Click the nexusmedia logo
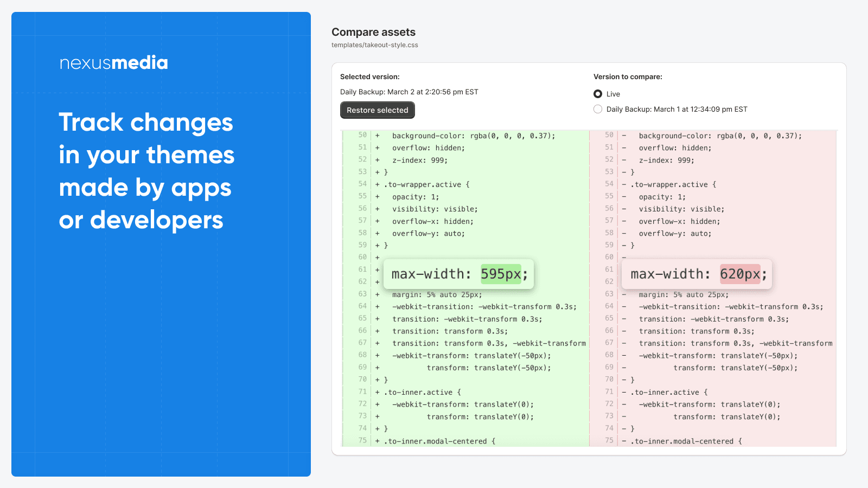The image size is (868, 488). pyautogui.click(x=114, y=63)
